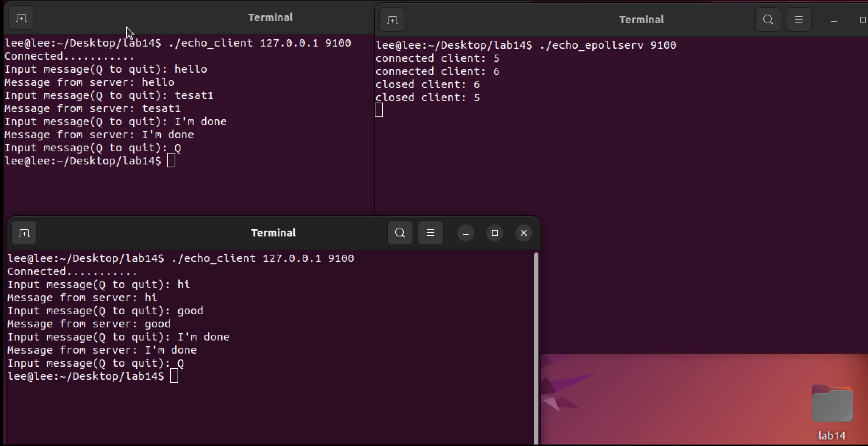Open hamburger menu of bottom terminal
Screen dimensions: 868x446
click(x=430, y=233)
